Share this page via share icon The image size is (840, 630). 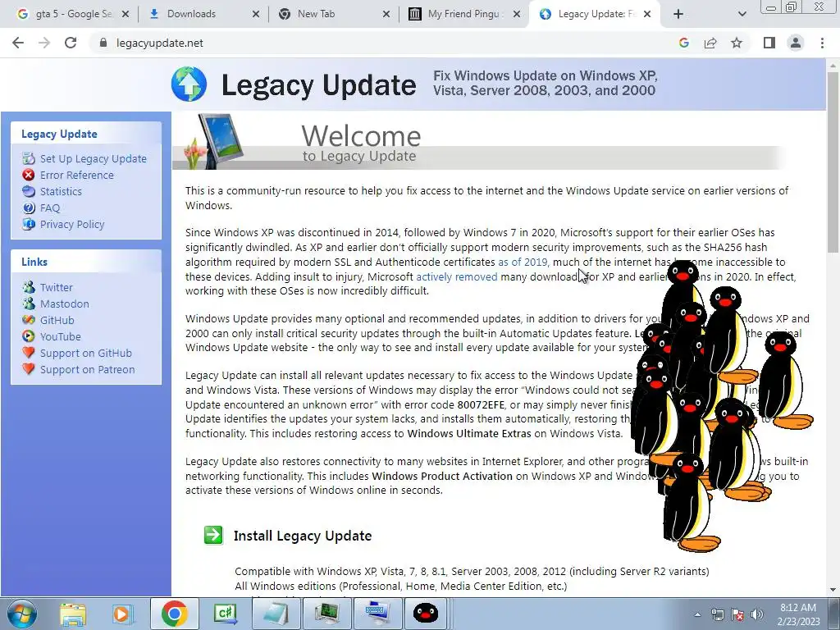pyautogui.click(x=710, y=43)
